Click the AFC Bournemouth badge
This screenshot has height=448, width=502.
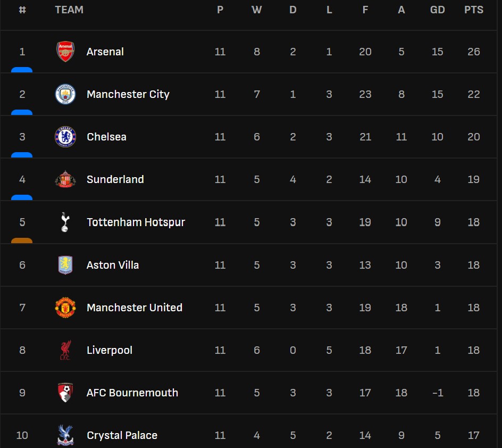click(x=65, y=393)
